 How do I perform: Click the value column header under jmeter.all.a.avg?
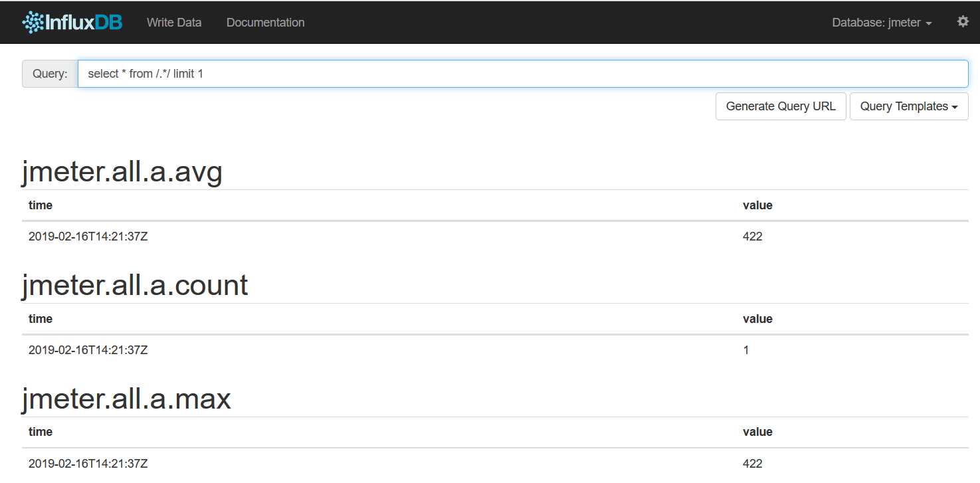click(x=757, y=205)
